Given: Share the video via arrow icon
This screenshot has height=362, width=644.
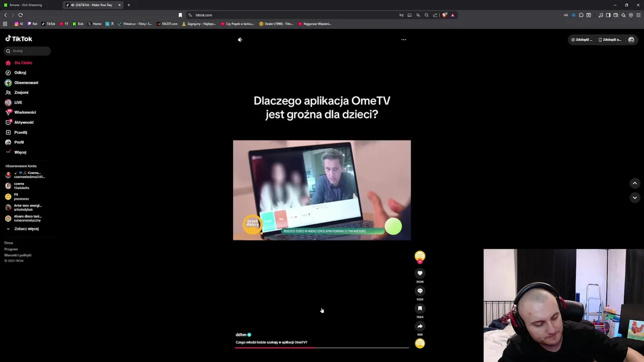Looking at the screenshot, I should coord(420,326).
